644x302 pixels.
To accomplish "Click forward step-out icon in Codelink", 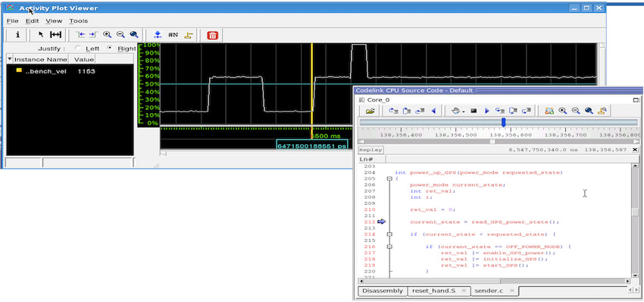I will (526, 111).
